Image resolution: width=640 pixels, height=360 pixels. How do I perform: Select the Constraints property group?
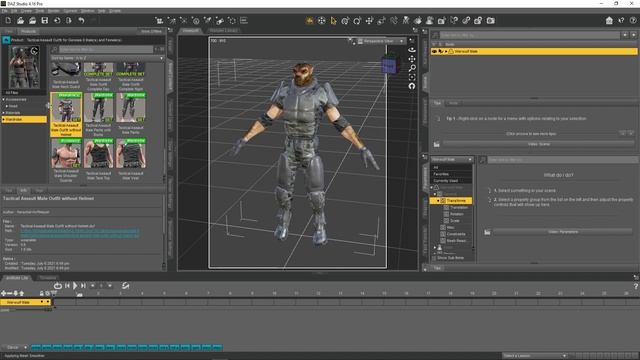456,234
